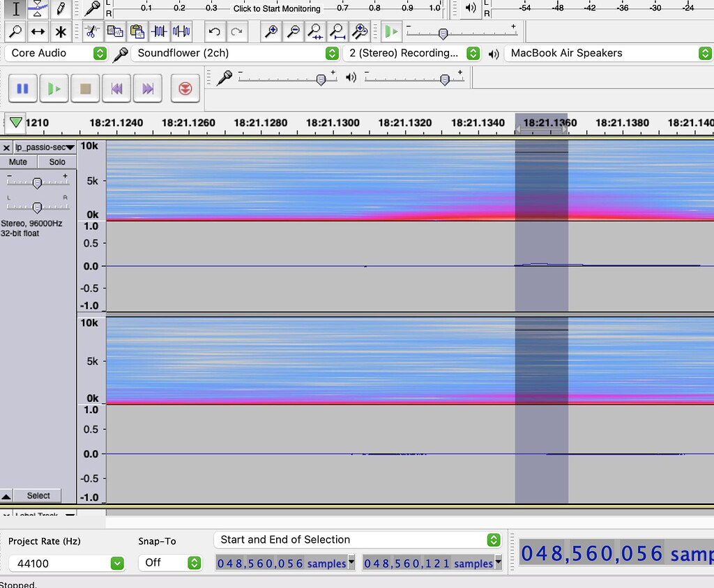Copy the selection using the Copy icon
Screen dimensions: 714x588
pos(114,32)
